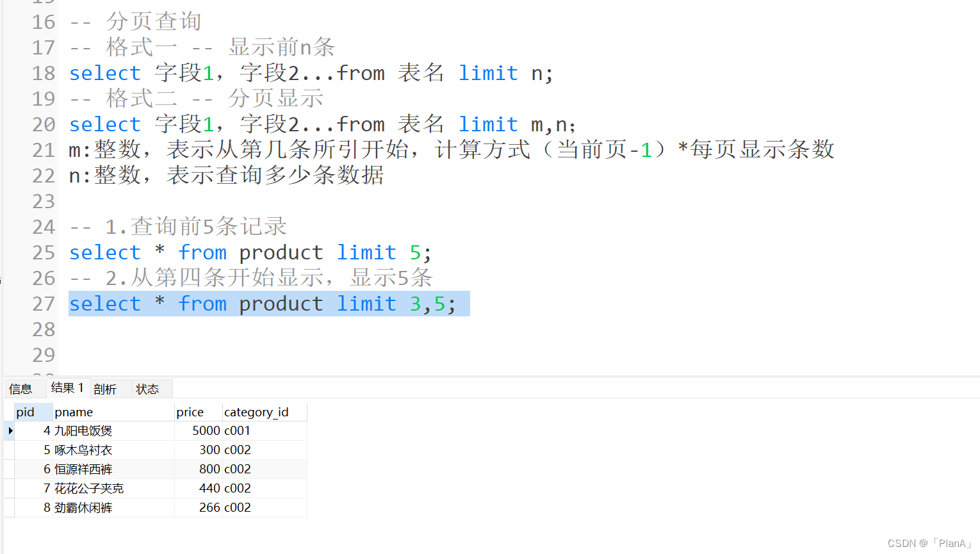Switch to the 结果 1 tab
This screenshot has height=554, width=980.
pos(67,387)
